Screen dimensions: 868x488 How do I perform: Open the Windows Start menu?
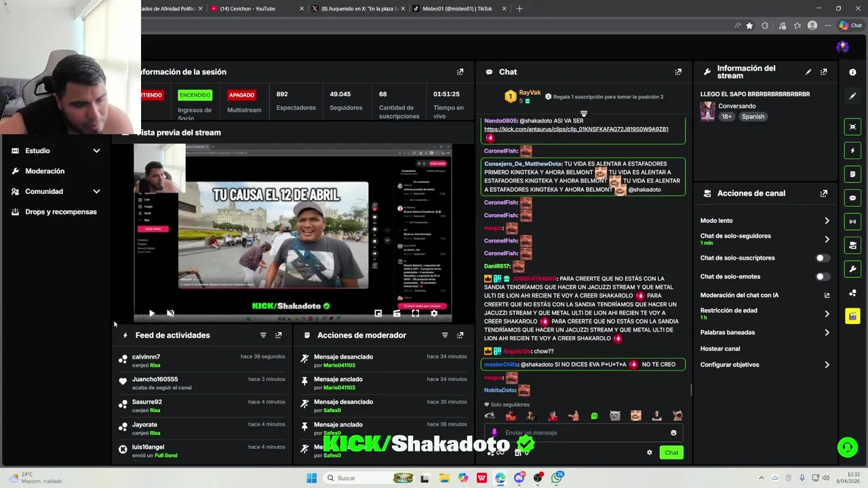311,478
